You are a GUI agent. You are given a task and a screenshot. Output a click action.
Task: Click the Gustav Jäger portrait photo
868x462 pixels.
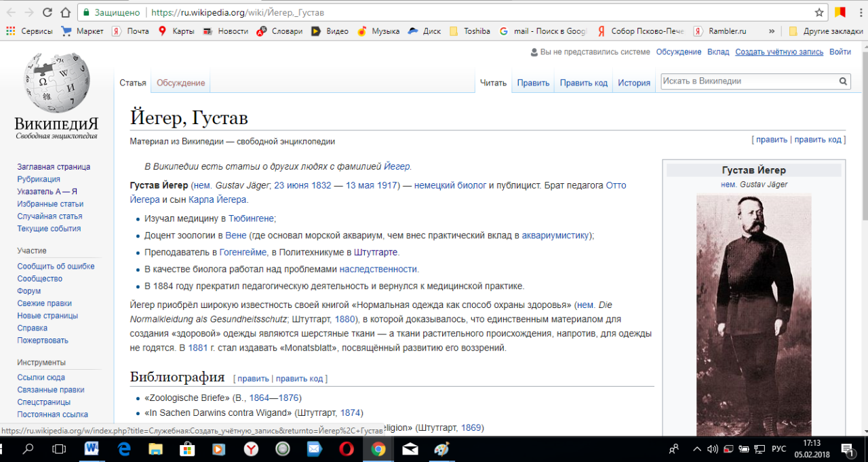(753, 315)
